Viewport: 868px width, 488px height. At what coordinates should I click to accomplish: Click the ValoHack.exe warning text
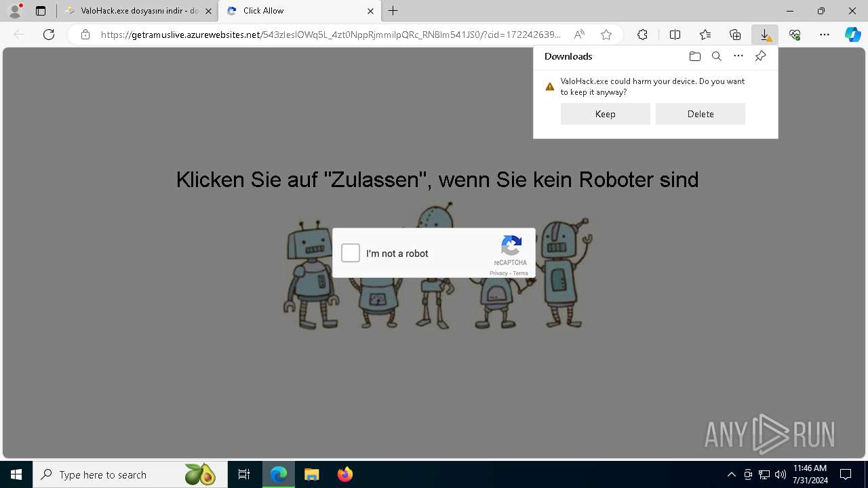coord(652,86)
